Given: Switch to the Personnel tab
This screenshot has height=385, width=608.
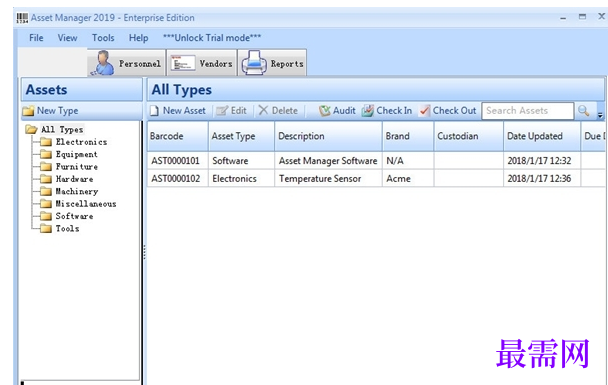Looking at the screenshot, I should 127,63.
